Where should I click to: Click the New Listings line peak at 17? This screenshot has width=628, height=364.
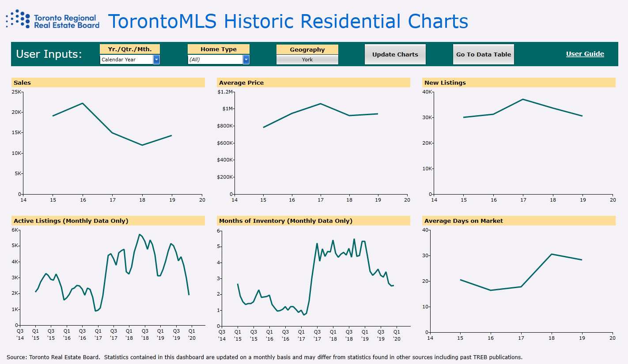[x=523, y=99]
